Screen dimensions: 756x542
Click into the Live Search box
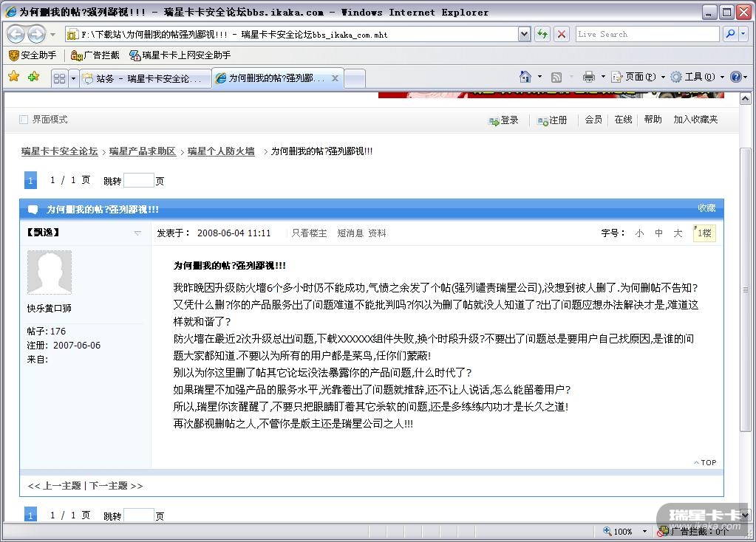coord(647,34)
